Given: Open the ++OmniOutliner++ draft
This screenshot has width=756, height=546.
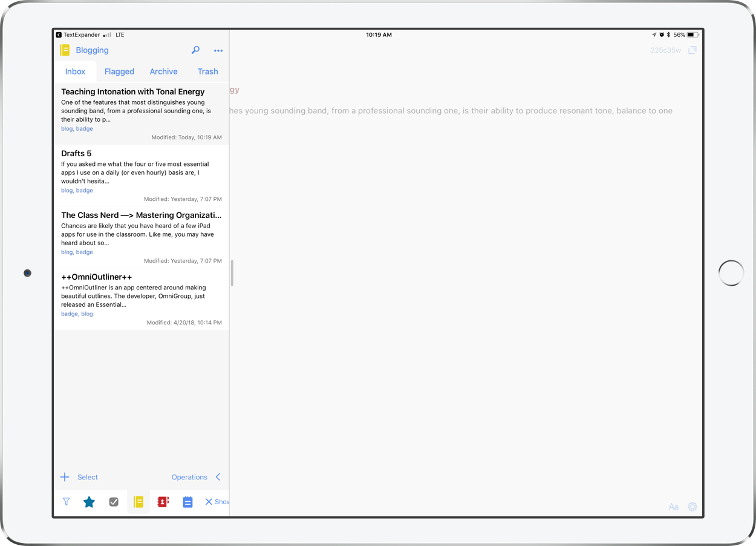Looking at the screenshot, I should pyautogui.click(x=142, y=299).
